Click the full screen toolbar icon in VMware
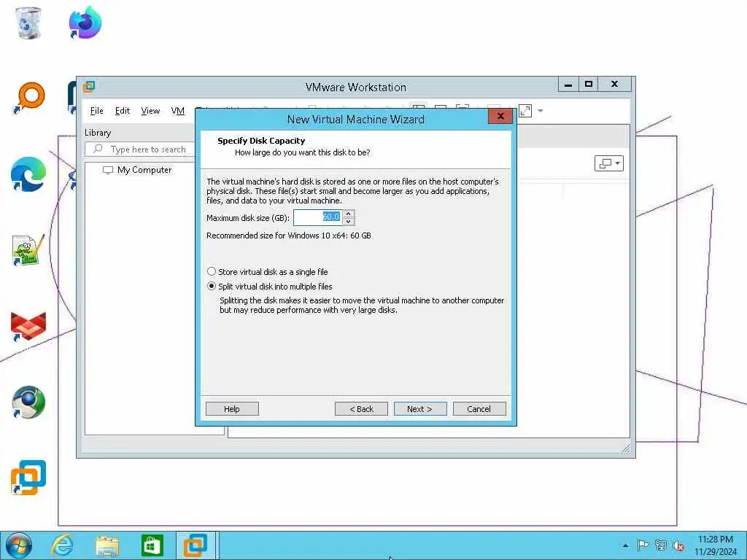Image resolution: width=747 pixels, height=560 pixels. (x=525, y=111)
